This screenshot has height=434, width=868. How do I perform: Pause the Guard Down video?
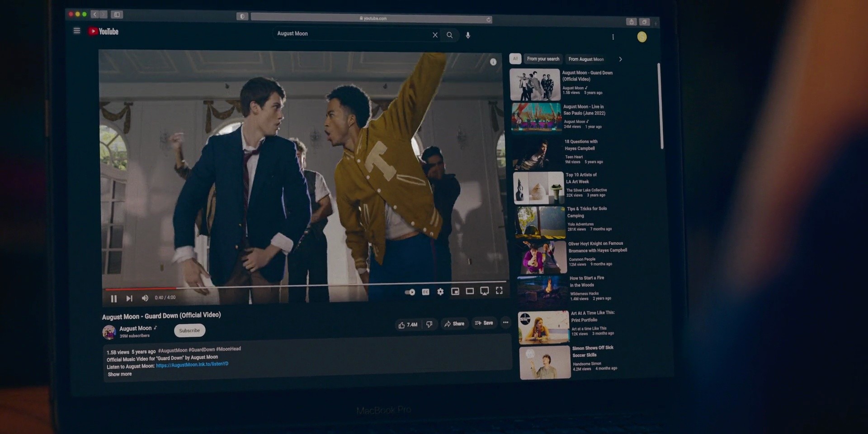pos(114,298)
